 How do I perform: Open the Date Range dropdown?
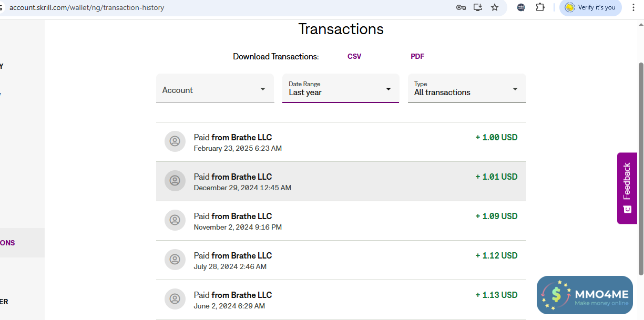341,89
